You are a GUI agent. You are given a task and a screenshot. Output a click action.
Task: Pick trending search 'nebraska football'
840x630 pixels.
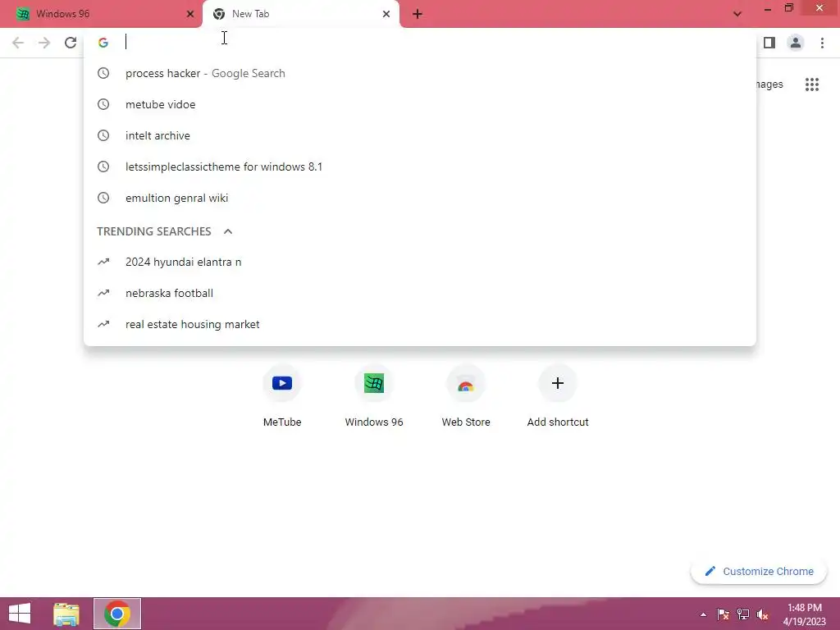click(x=419, y=293)
